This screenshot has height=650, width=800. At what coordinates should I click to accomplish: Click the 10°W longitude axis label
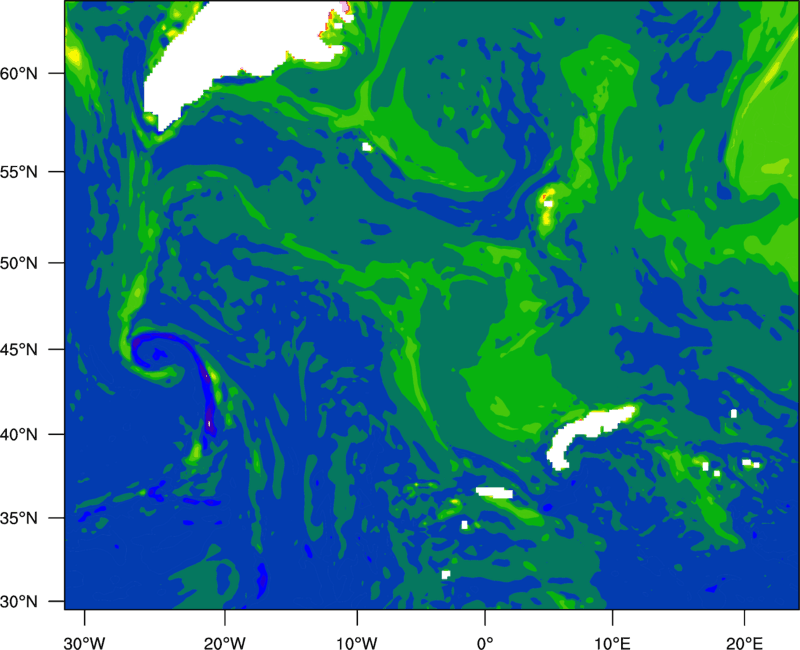pos(357,643)
